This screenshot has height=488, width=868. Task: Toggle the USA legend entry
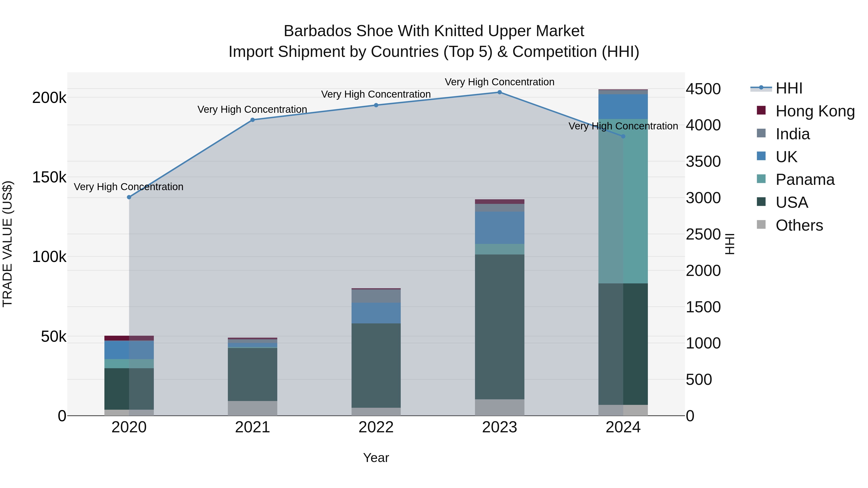pos(782,202)
